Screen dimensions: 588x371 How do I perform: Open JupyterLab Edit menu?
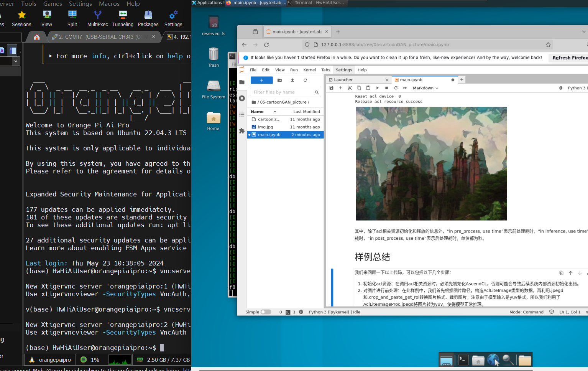pos(266,70)
